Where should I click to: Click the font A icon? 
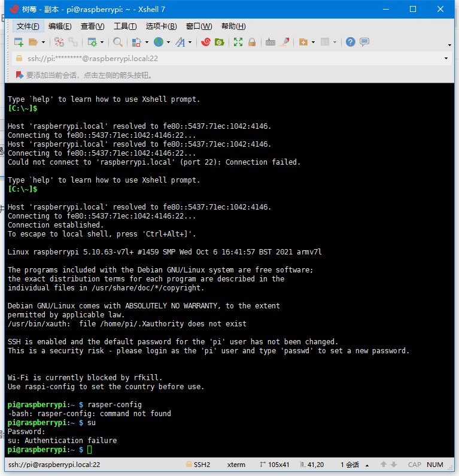click(x=180, y=42)
